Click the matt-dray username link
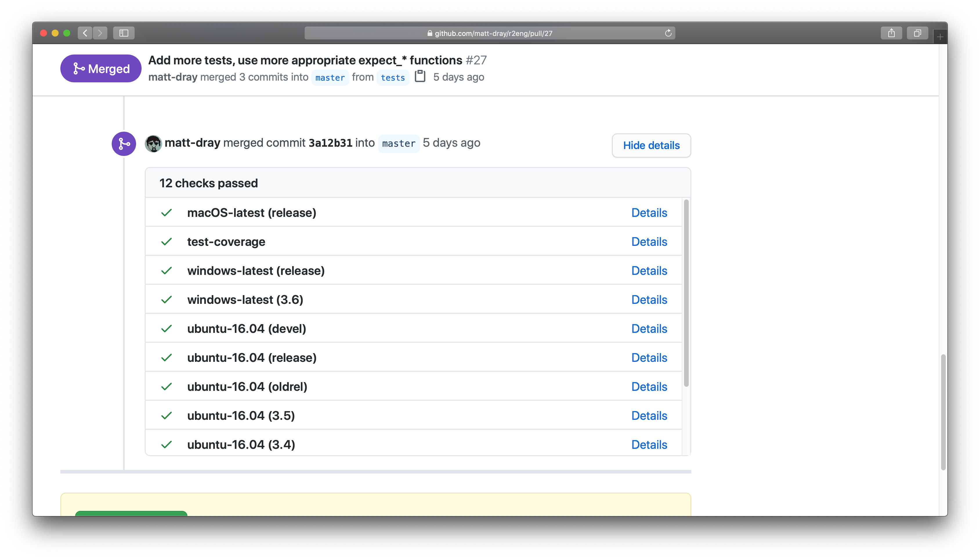The height and width of the screenshot is (559, 980). (x=173, y=77)
